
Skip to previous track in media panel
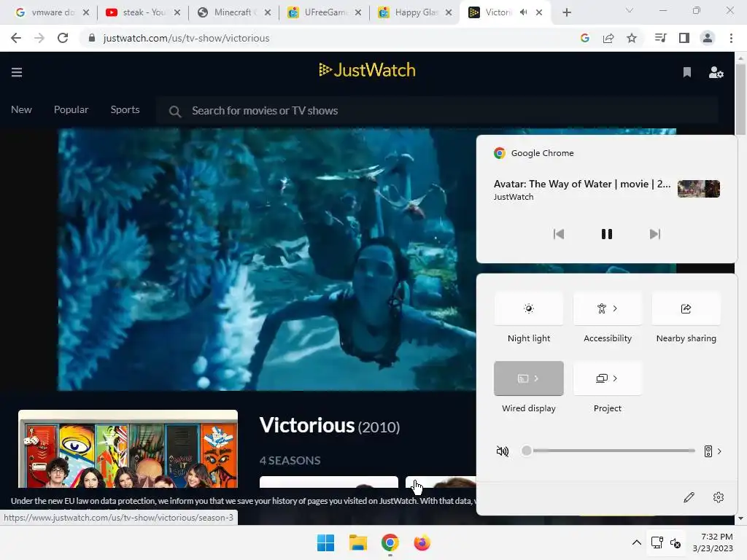point(558,234)
